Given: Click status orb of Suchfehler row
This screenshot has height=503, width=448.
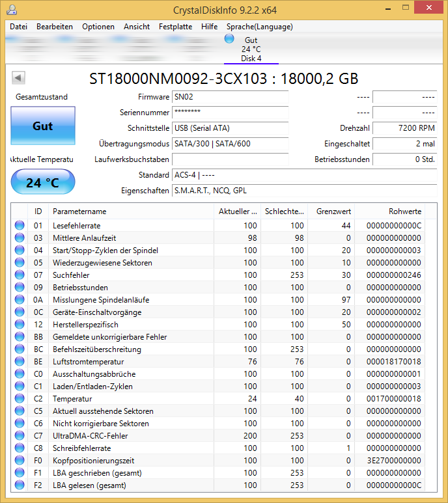Looking at the screenshot, I should (x=20, y=275).
